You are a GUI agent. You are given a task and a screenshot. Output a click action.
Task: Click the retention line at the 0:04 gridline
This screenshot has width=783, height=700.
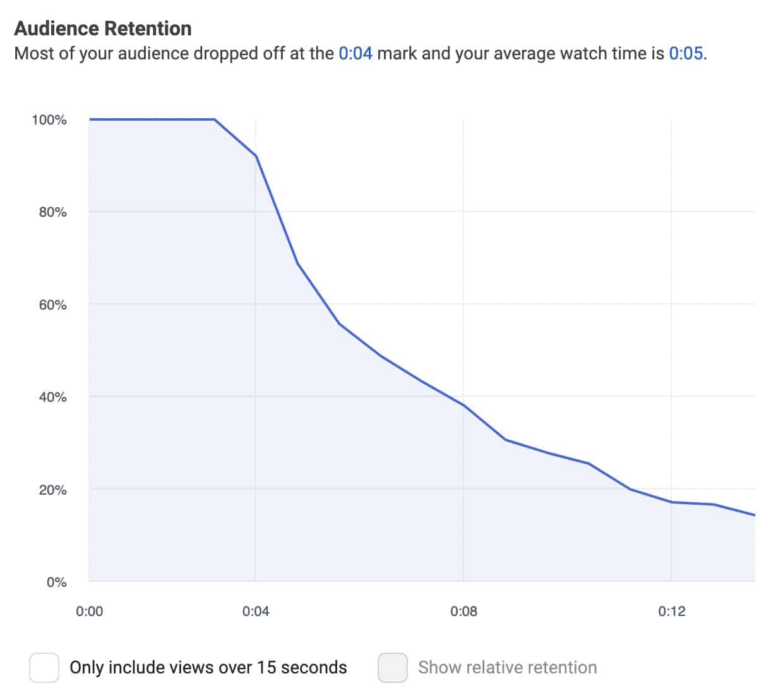256,155
